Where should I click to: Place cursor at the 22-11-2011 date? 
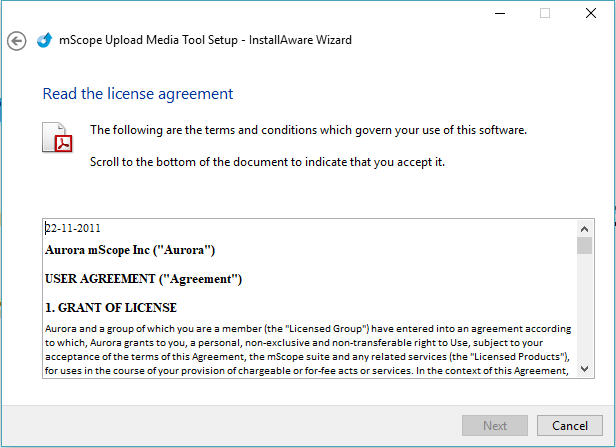(73, 228)
